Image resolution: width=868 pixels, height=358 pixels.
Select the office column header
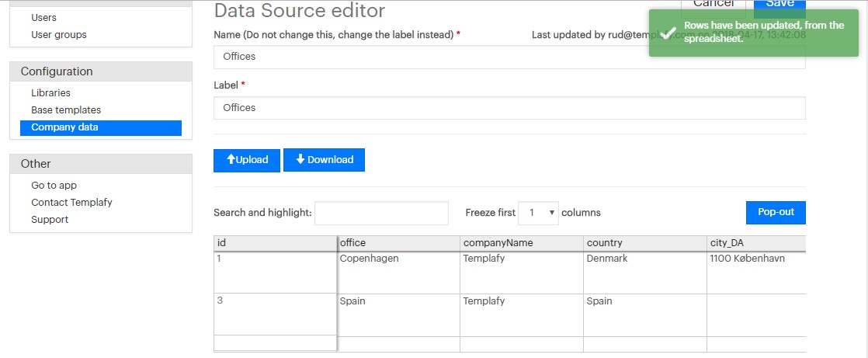pyautogui.click(x=398, y=244)
